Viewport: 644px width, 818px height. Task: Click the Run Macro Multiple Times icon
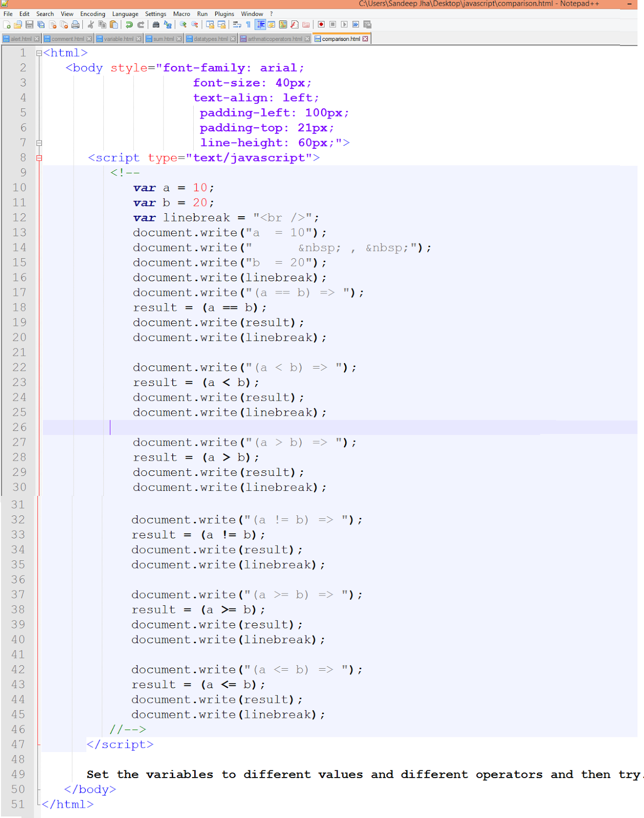[x=356, y=25]
